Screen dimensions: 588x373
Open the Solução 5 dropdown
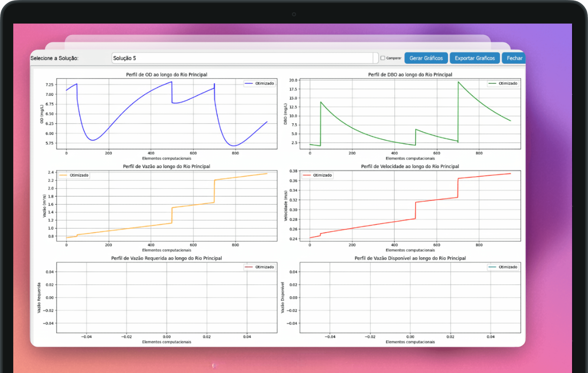pyautogui.click(x=242, y=58)
